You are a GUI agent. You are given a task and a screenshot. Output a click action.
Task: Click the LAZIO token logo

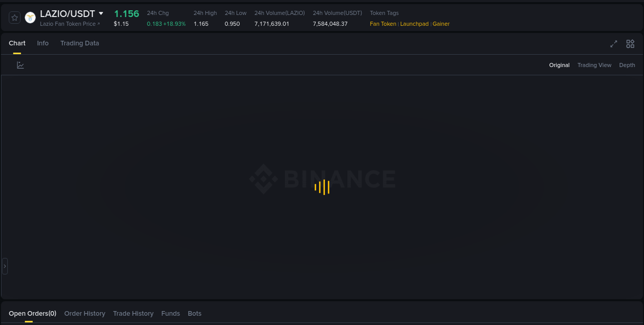click(30, 17)
